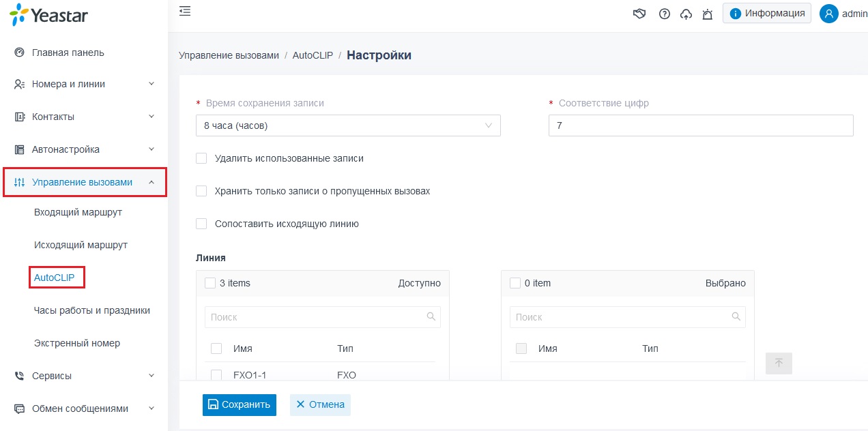
Task: Click the person icon beside Номера и линии
Action: click(20, 85)
